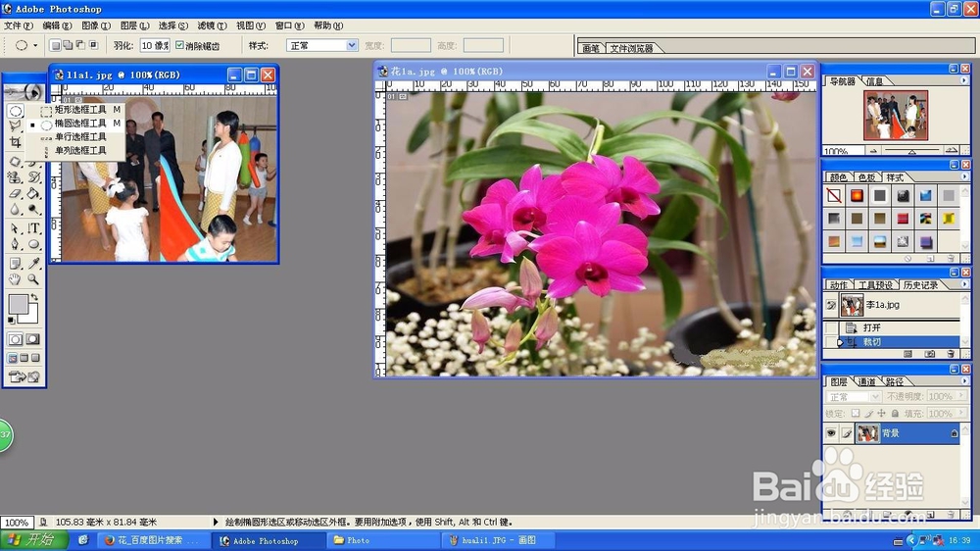Switch to the 动作 actions tab
Image resolution: width=980 pixels, height=551 pixels.
point(839,285)
